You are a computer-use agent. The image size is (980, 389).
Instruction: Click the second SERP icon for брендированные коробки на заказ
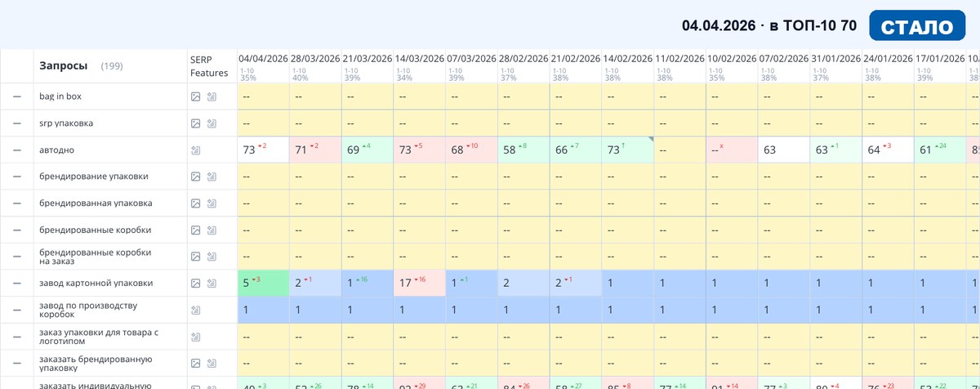(212, 257)
